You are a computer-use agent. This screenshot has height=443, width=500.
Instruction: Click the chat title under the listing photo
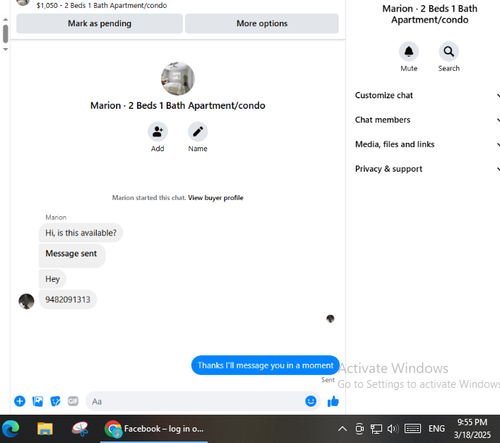click(x=178, y=106)
